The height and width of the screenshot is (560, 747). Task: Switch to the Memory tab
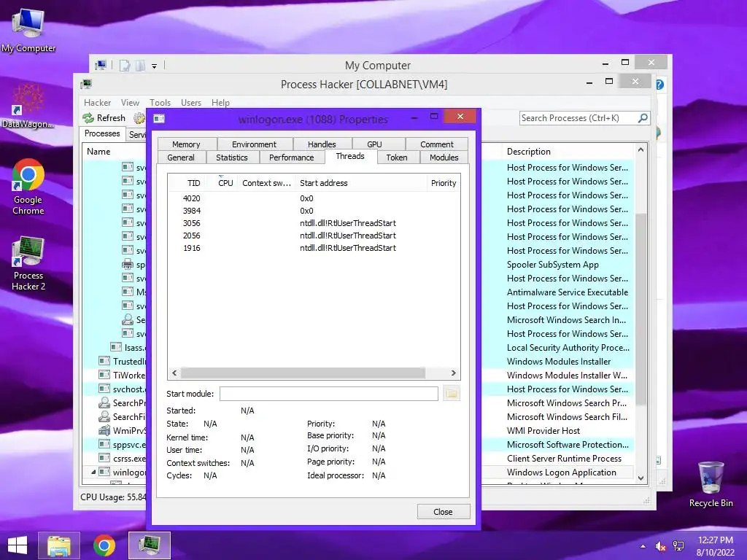click(186, 144)
